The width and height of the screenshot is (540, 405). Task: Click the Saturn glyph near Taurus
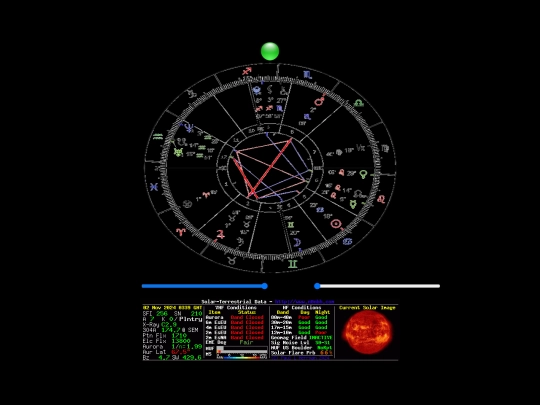click(x=240, y=242)
